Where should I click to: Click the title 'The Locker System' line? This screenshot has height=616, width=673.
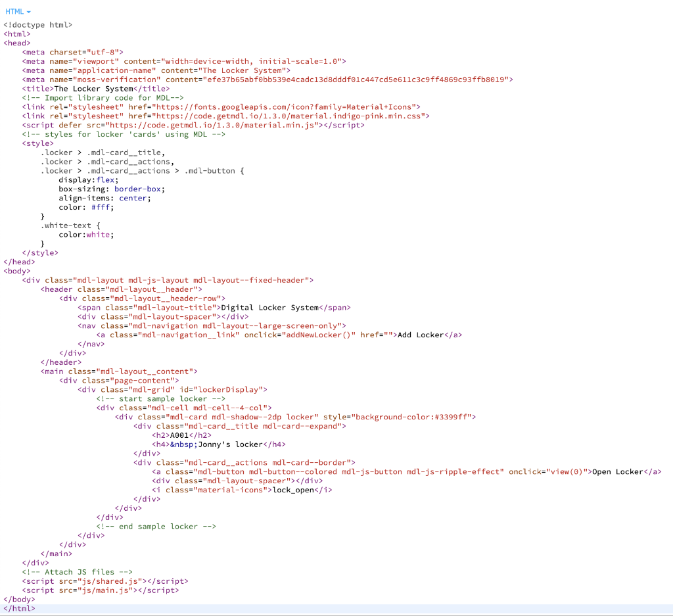[x=96, y=89]
